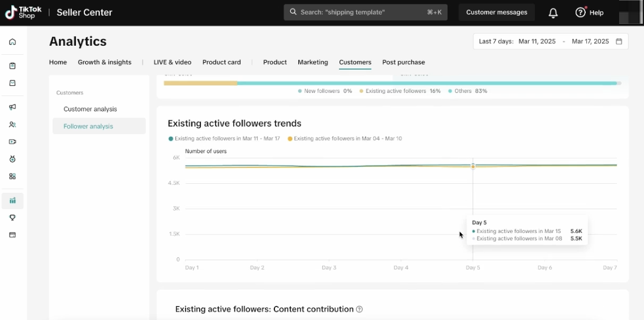644x320 pixels.
Task: Click the Customer messages button
Action: click(496, 12)
